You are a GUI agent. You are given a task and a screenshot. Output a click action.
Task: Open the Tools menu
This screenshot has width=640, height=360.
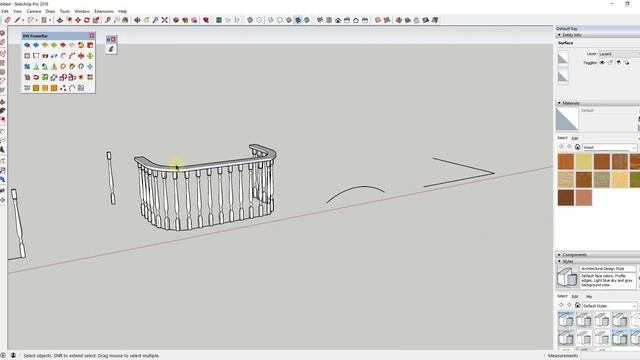click(64, 11)
